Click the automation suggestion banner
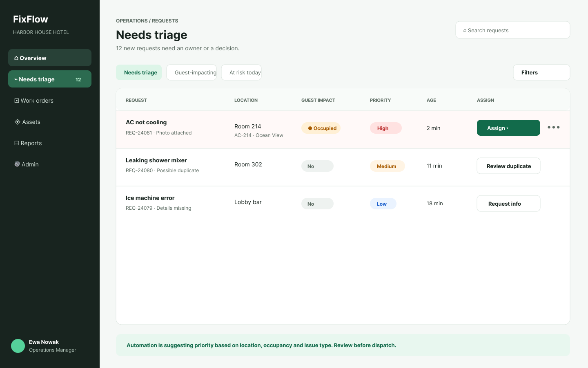This screenshot has width=588, height=368. [x=343, y=345]
